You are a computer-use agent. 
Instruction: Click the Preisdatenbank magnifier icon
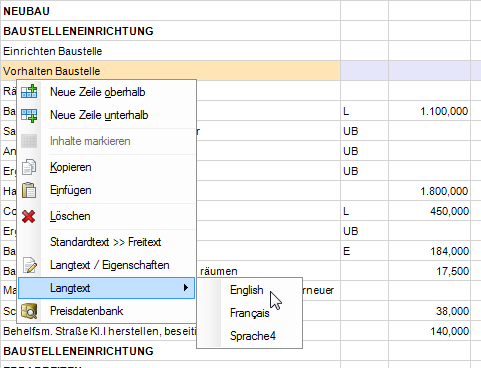click(29, 311)
